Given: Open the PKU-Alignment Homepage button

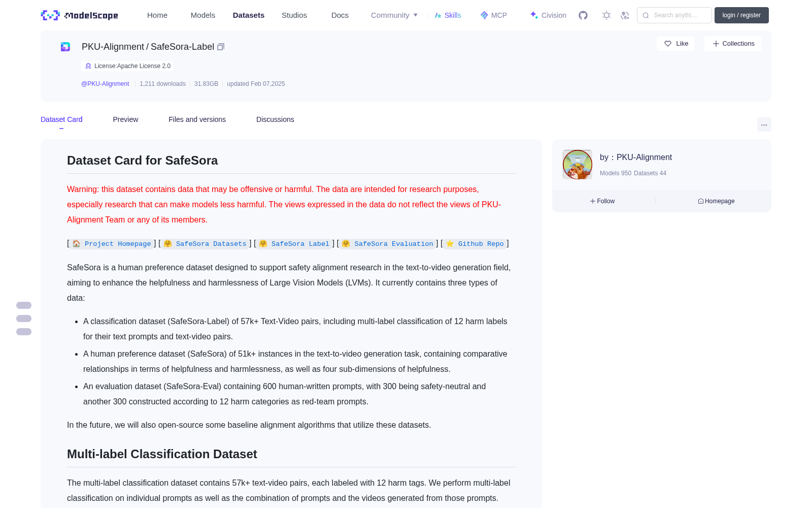Looking at the screenshot, I should point(716,201).
